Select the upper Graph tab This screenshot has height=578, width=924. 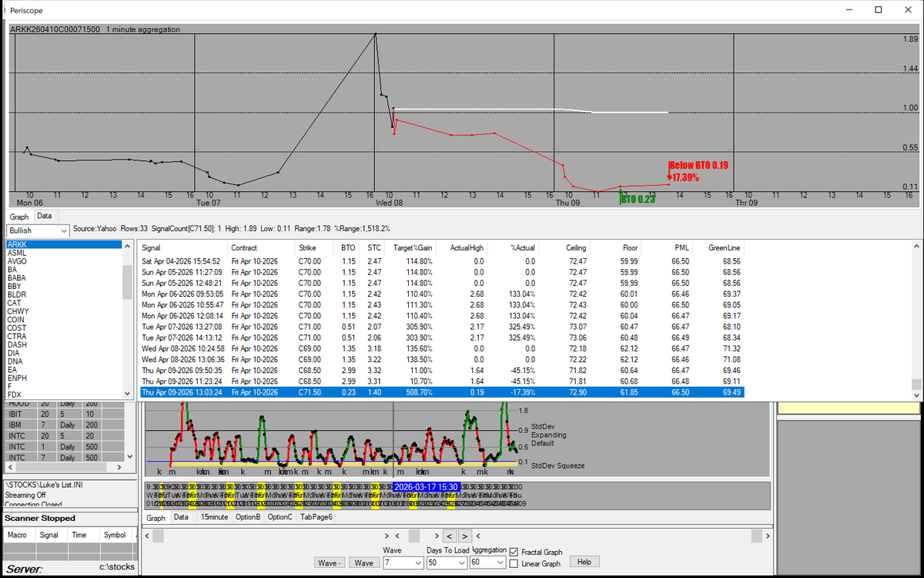pos(19,217)
